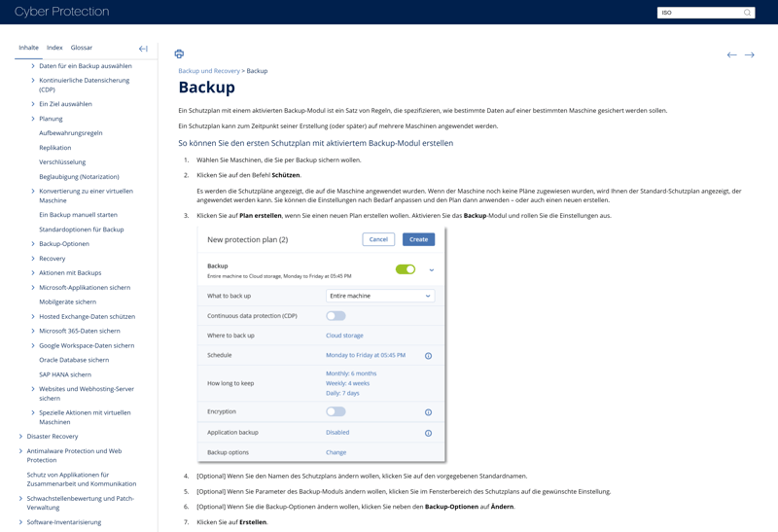Expand the Backup-Optionen tree node
The image size is (778, 532).
pyautogui.click(x=33, y=244)
